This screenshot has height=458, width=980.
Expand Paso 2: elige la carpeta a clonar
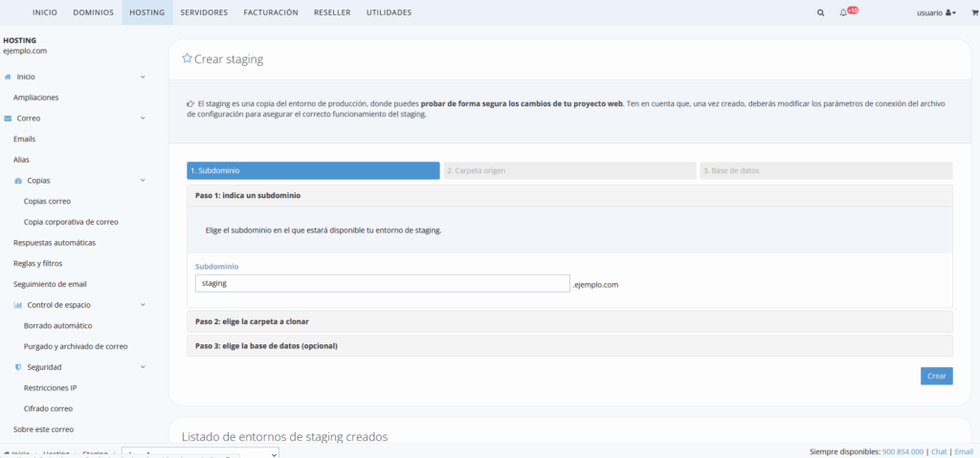click(569, 322)
